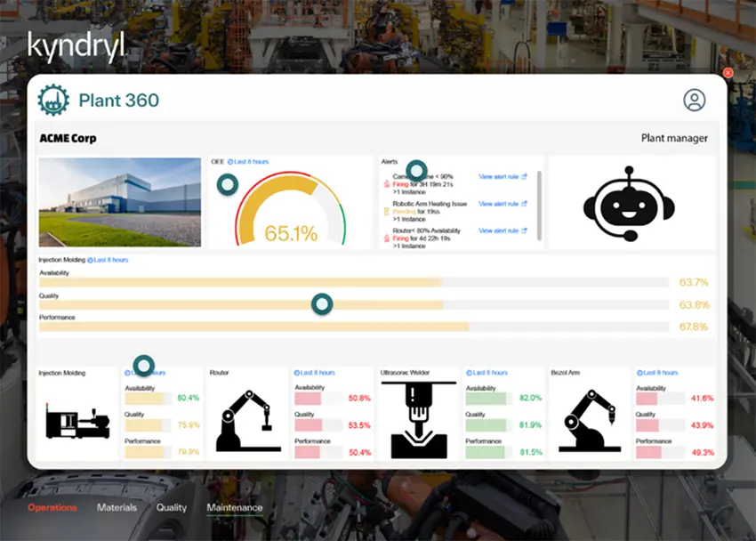Open the user profile icon
This screenshot has width=756, height=541.
coord(695,100)
